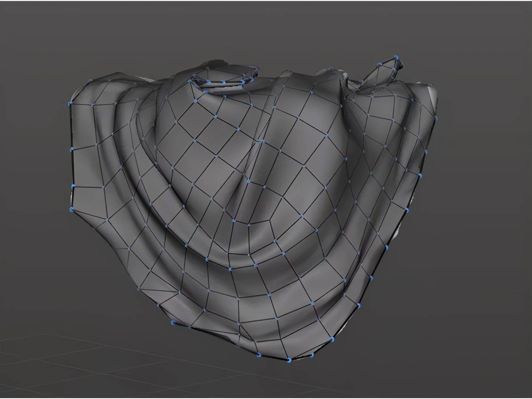Select the lowest vertex at the mesh bottom
532x399 pixels.
(289, 360)
